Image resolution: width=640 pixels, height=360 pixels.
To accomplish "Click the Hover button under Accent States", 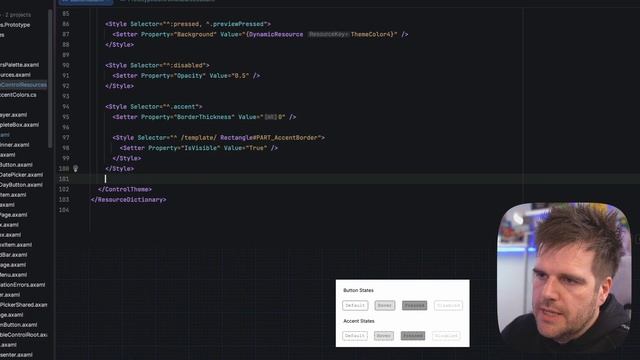I will (384, 336).
